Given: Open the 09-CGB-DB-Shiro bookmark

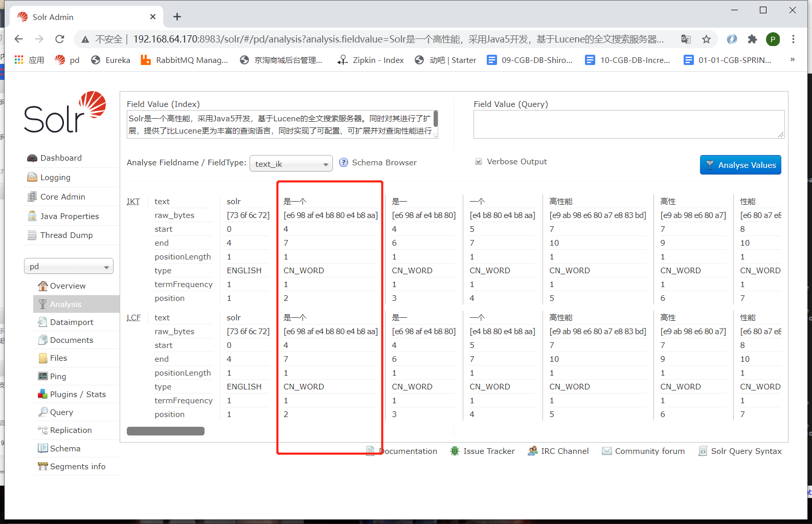Looking at the screenshot, I should (530, 60).
